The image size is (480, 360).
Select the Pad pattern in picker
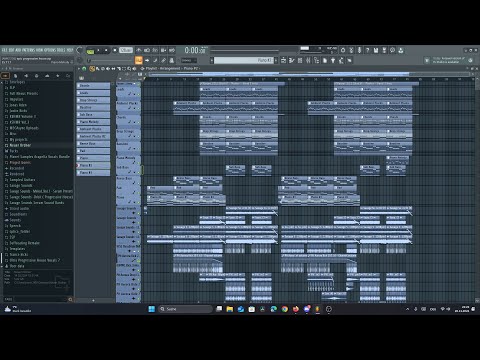tap(93, 151)
